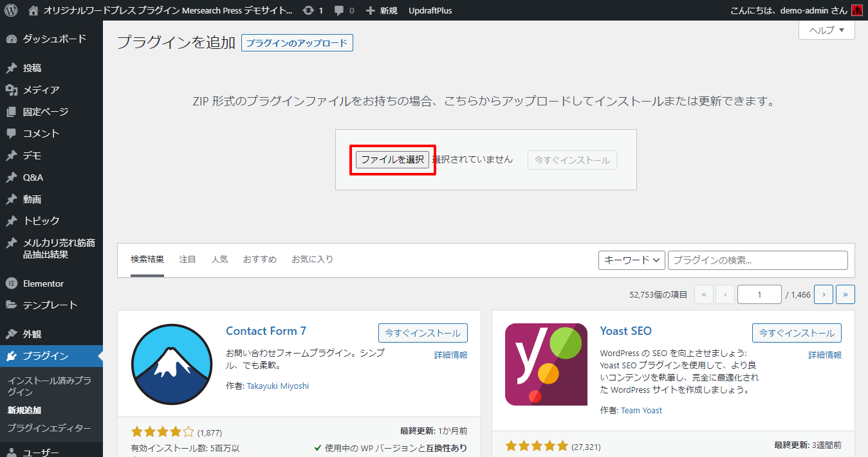Click the ダッシュボード gauge icon

[x=11, y=39]
